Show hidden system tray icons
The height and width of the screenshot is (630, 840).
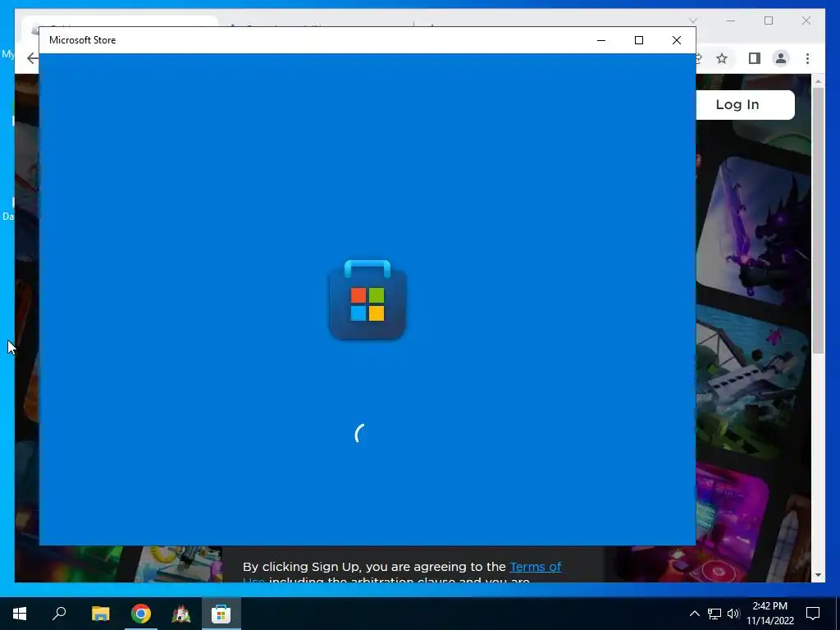694,614
